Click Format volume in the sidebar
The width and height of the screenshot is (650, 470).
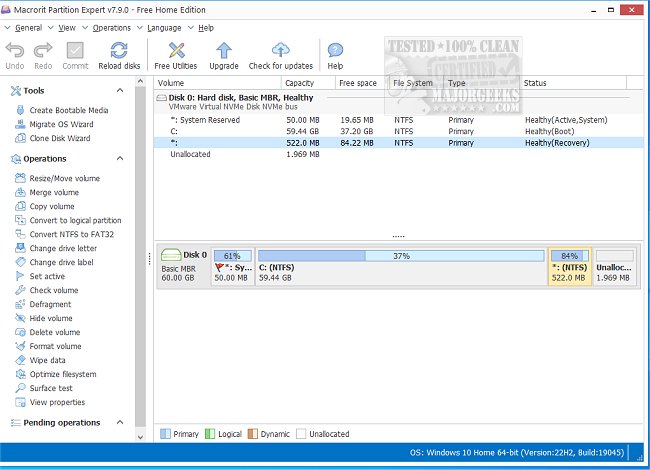click(x=55, y=346)
